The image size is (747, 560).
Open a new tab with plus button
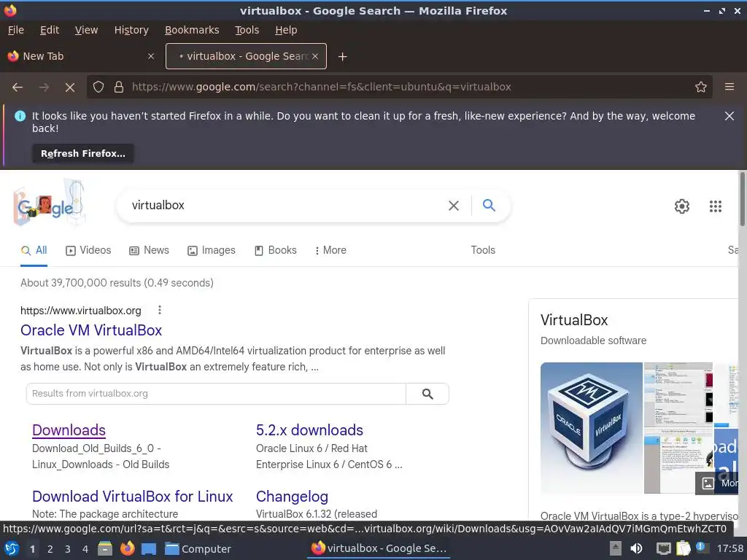tap(342, 57)
